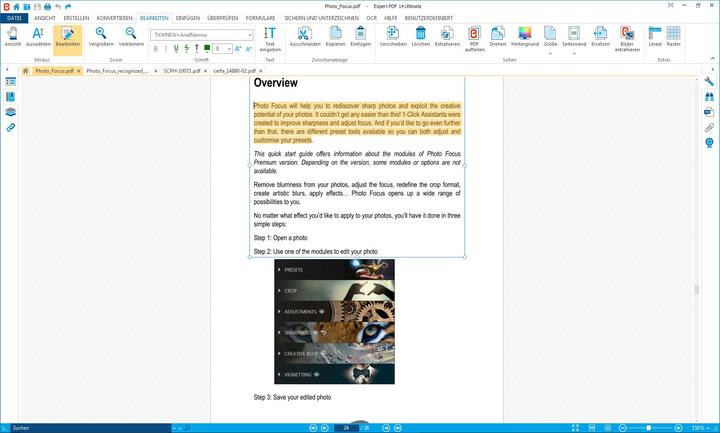Click the undo arrow in quick access
Screen dimensions: 720x433
coord(58,6)
